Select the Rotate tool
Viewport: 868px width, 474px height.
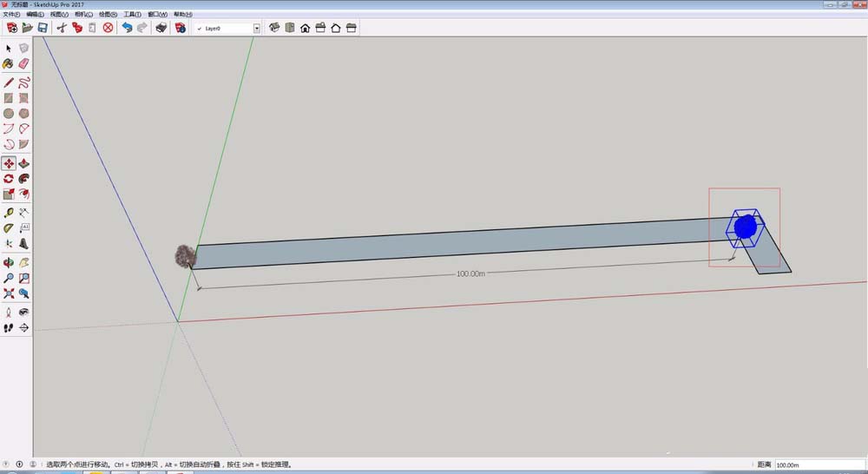coord(9,179)
